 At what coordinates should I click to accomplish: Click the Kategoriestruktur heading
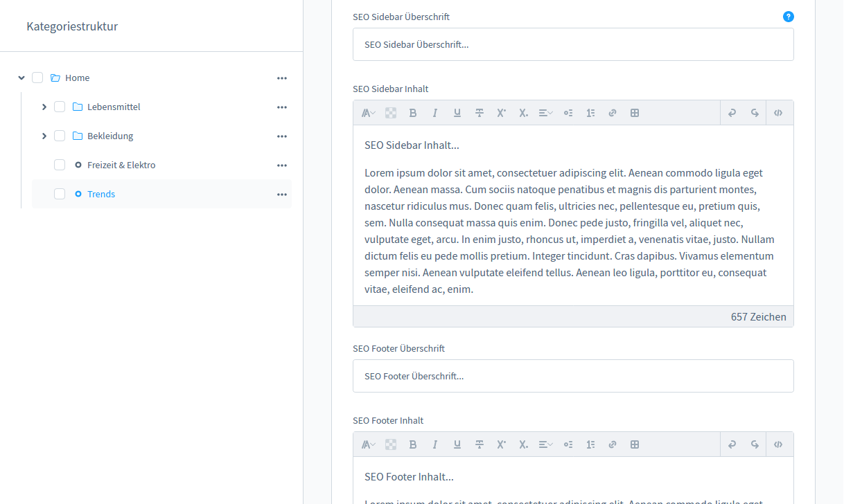pyautogui.click(x=72, y=26)
